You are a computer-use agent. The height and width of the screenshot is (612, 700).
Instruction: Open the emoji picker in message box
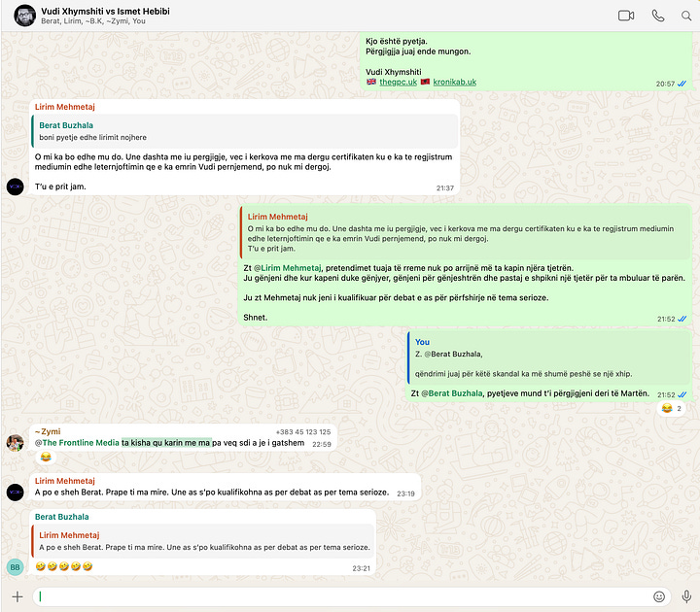[x=659, y=596]
